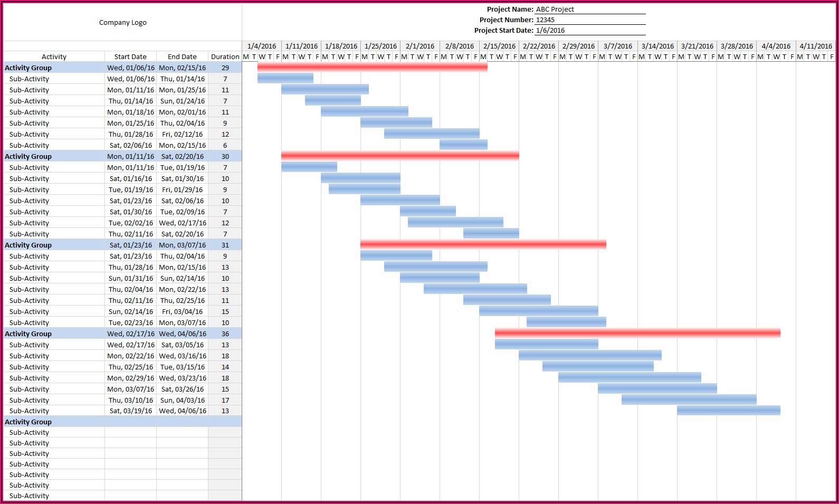Click the Project Start Date value 1/6/2016
The height and width of the screenshot is (504, 839).
[590, 31]
